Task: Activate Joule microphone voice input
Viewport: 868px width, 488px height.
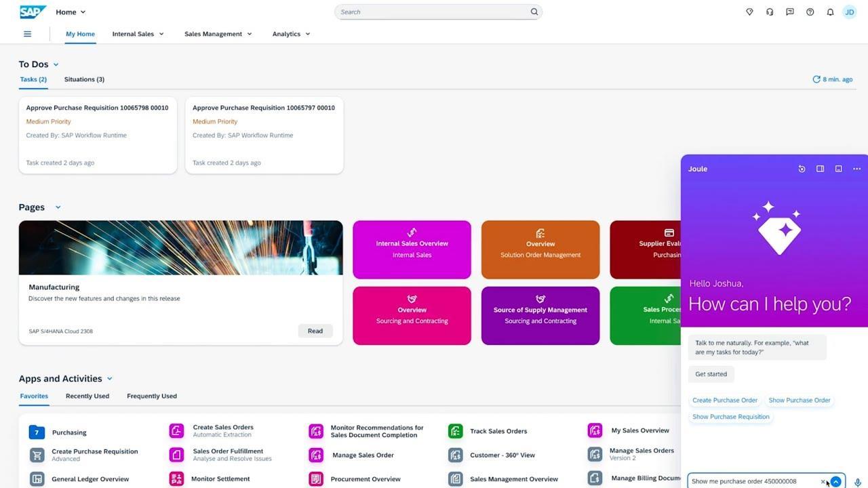Action: 858,482
